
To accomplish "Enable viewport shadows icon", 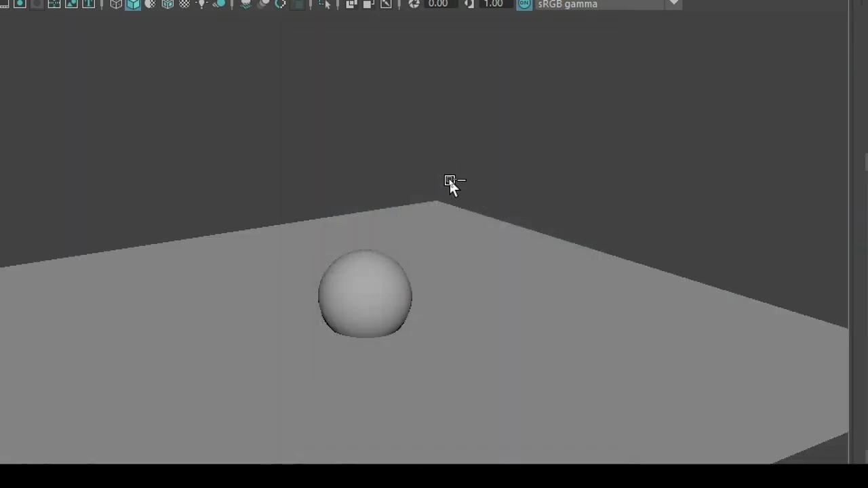I will click(218, 4).
